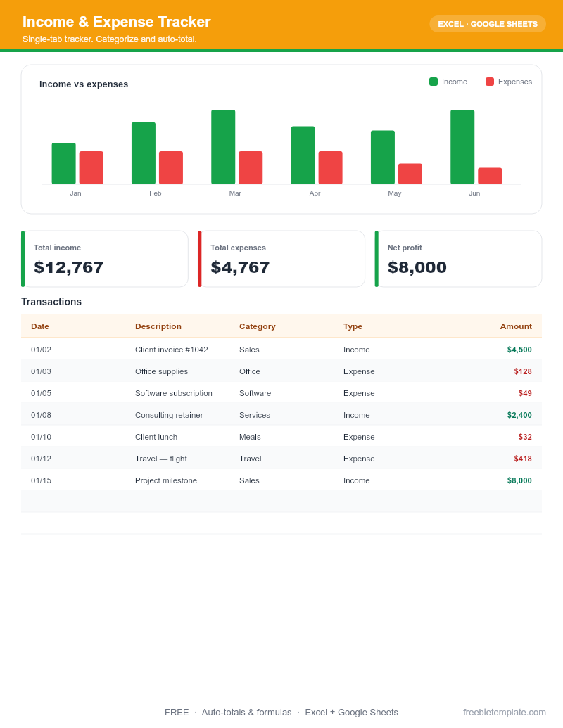Viewport: 563px width, 728px height.
Task: Click the Date column header
Action: click(x=40, y=326)
